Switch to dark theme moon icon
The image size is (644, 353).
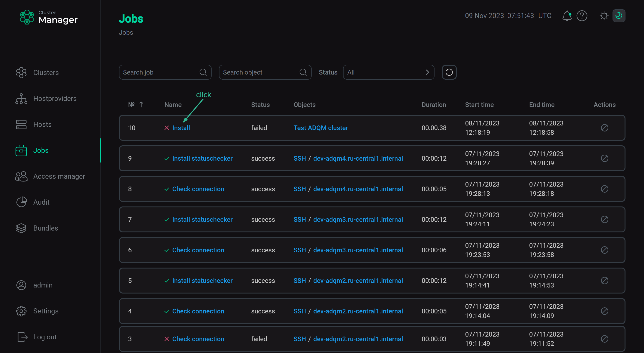tap(619, 16)
